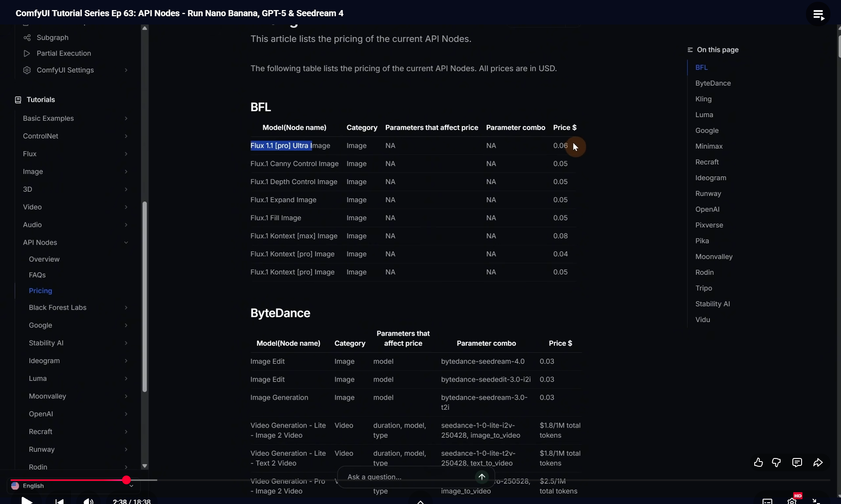
Task: Open the playlist queue icon
Action: [x=818, y=14]
